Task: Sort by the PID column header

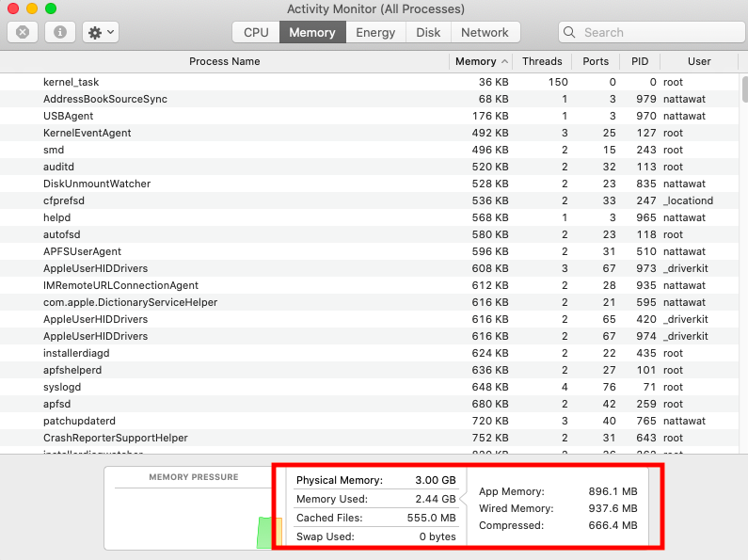Action: (x=640, y=61)
